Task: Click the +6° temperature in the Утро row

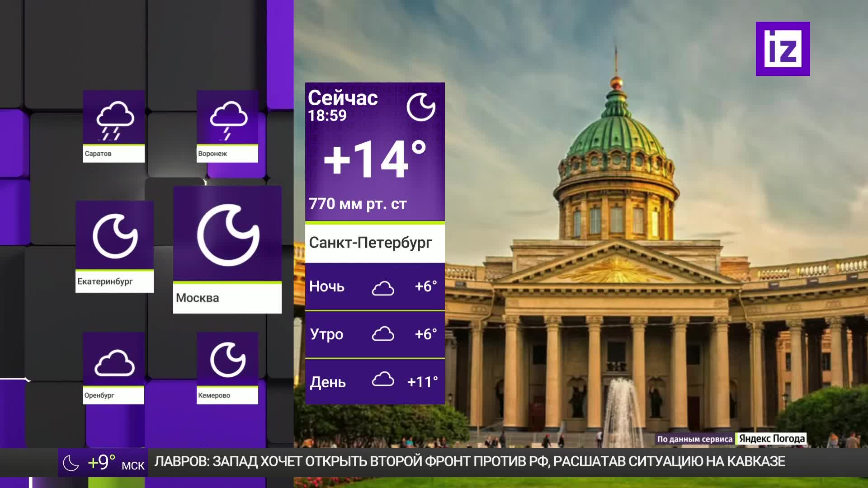Action: tap(426, 334)
